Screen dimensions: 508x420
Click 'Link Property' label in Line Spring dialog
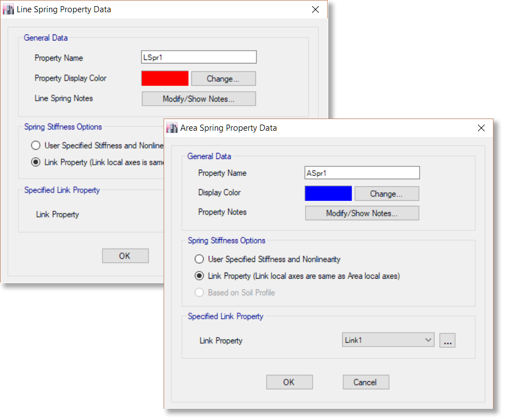click(x=58, y=214)
